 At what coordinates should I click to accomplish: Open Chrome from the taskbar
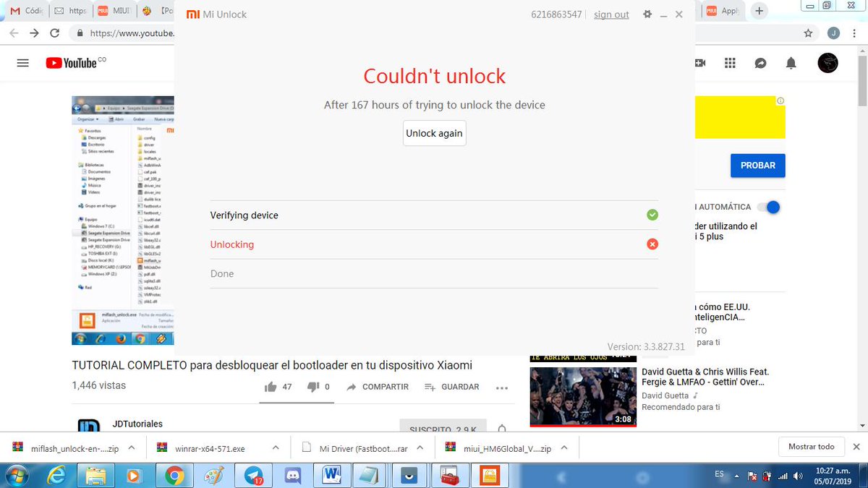point(174,476)
